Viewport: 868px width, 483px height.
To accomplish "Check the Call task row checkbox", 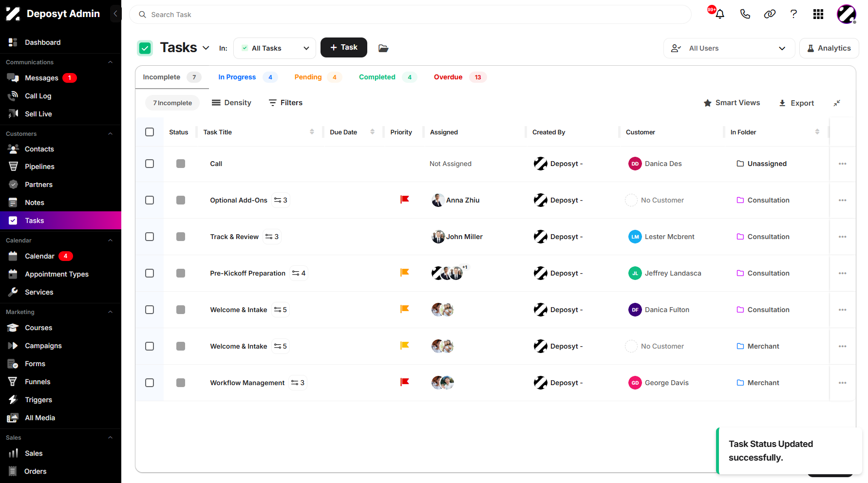I will tap(150, 164).
